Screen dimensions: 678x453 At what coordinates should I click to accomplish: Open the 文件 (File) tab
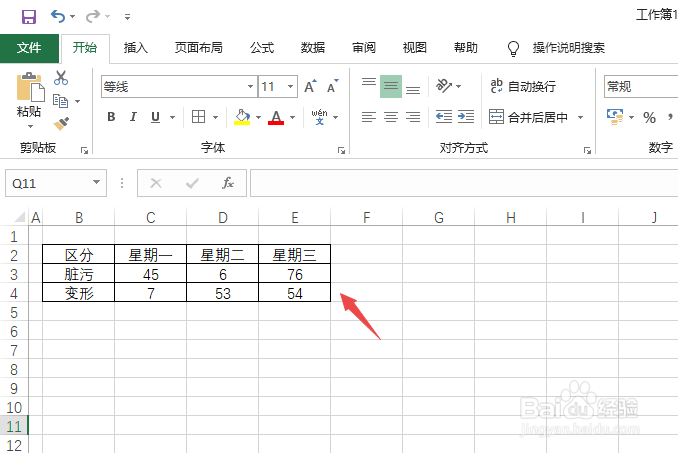(x=29, y=48)
